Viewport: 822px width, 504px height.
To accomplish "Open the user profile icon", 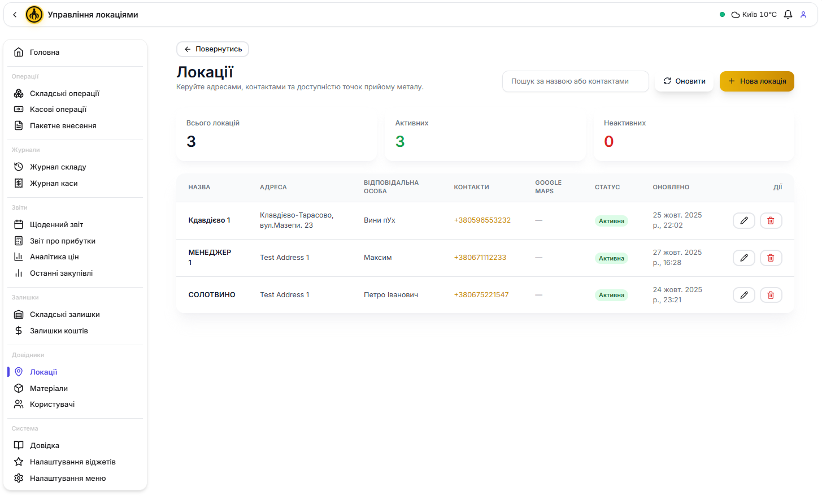I will pyautogui.click(x=803, y=15).
